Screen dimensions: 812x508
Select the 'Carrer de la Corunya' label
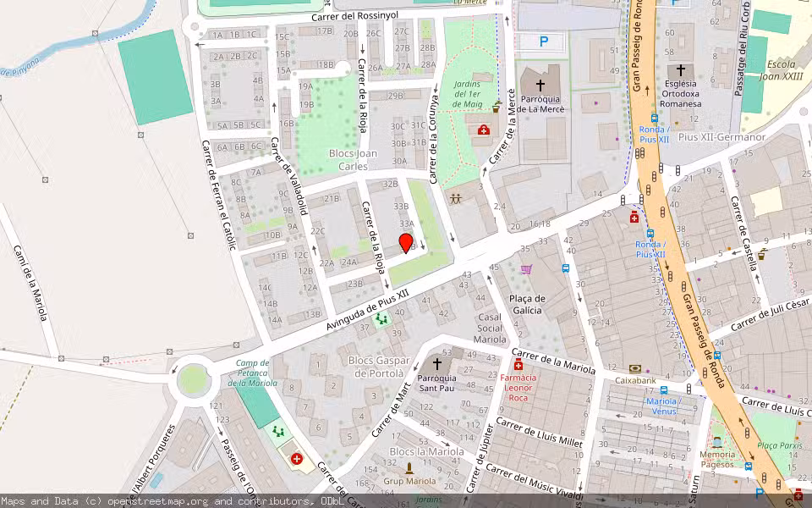pyautogui.click(x=434, y=140)
